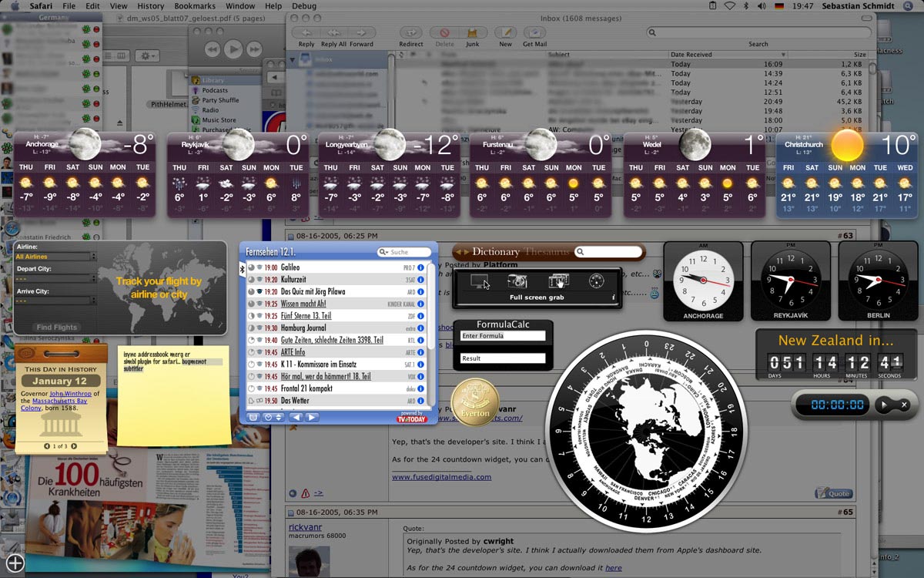
Task: Open the volume control in the menu bar
Action: (762, 5)
